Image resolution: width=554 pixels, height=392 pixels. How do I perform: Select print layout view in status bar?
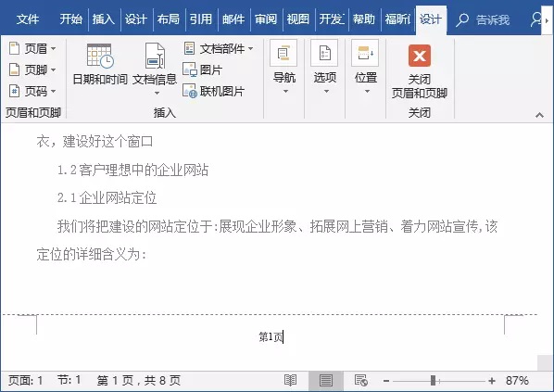[x=326, y=381]
